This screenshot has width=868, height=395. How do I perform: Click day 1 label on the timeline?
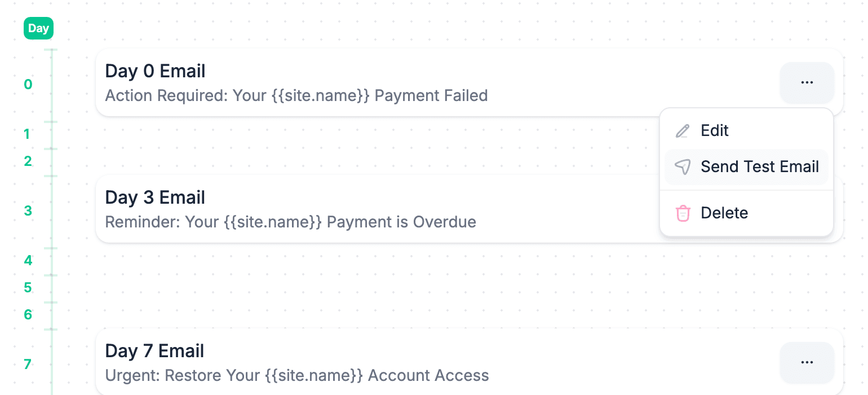pyautogui.click(x=26, y=134)
